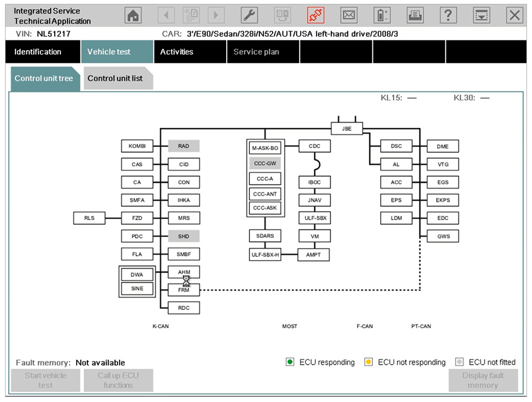This screenshot has height=402, width=532.
Task: Click the printer icon
Action: 415,16
